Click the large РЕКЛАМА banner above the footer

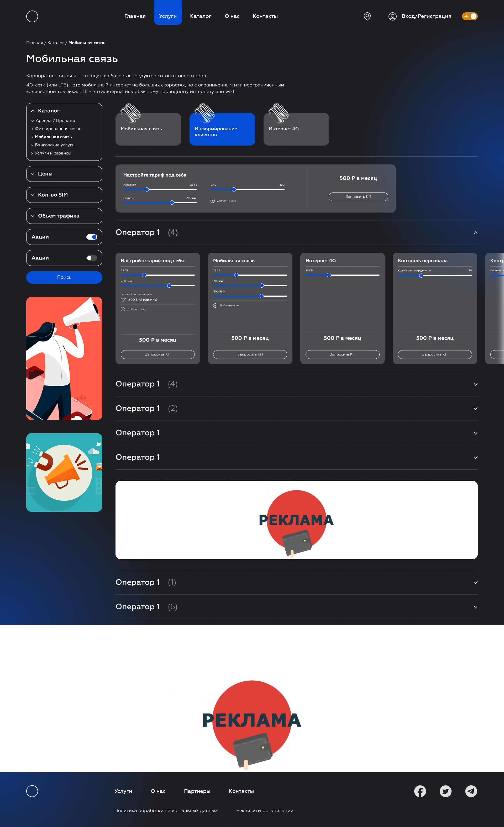tap(252, 699)
